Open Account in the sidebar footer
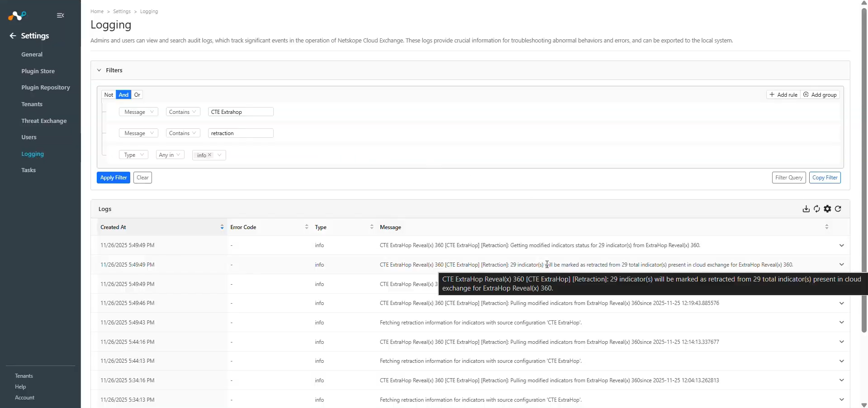868x408 pixels. [24, 398]
